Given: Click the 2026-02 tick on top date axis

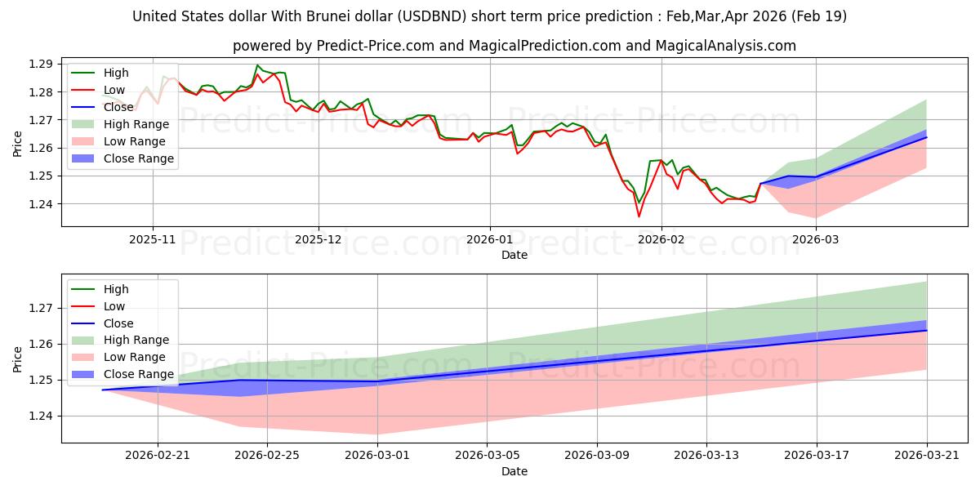Looking at the screenshot, I should [x=661, y=240].
